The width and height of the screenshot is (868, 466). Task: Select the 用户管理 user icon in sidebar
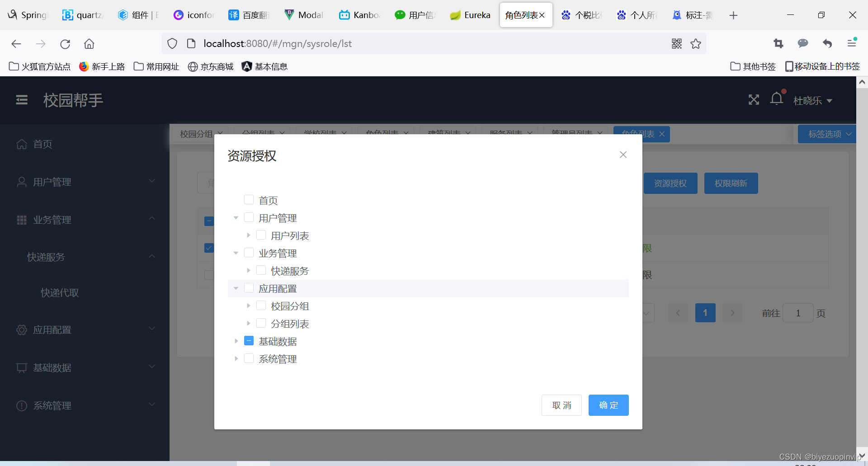tap(21, 182)
